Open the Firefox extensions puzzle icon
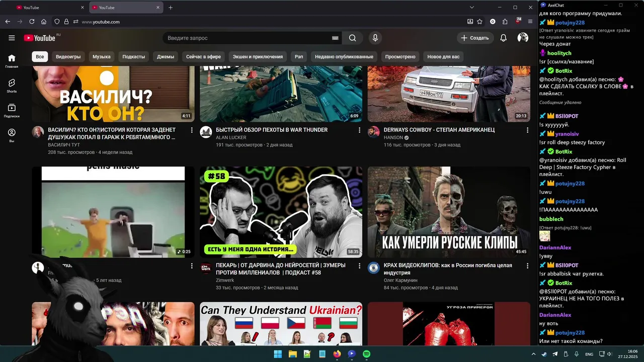This screenshot has width=644, height=362. [505, 22]
